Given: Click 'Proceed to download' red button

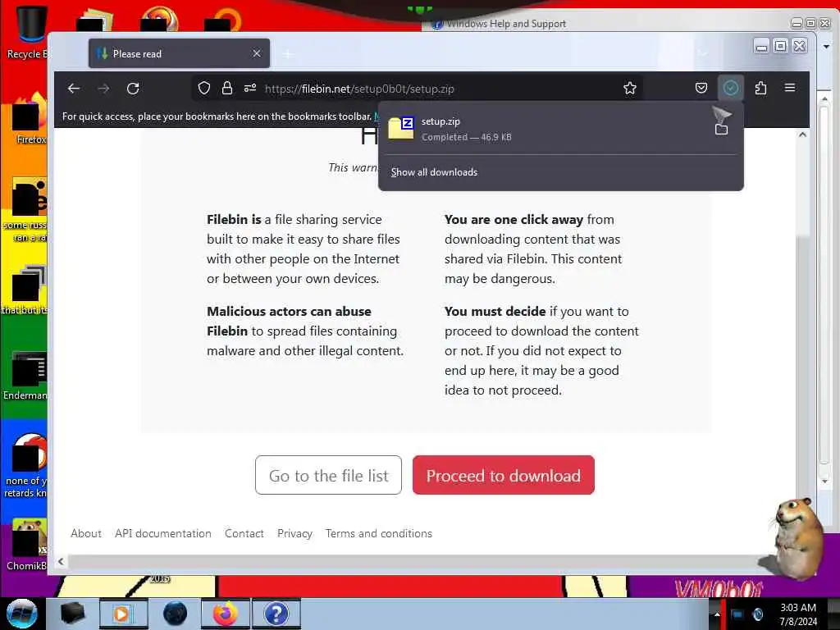Looking at the screenshot, I should (503, 475).
